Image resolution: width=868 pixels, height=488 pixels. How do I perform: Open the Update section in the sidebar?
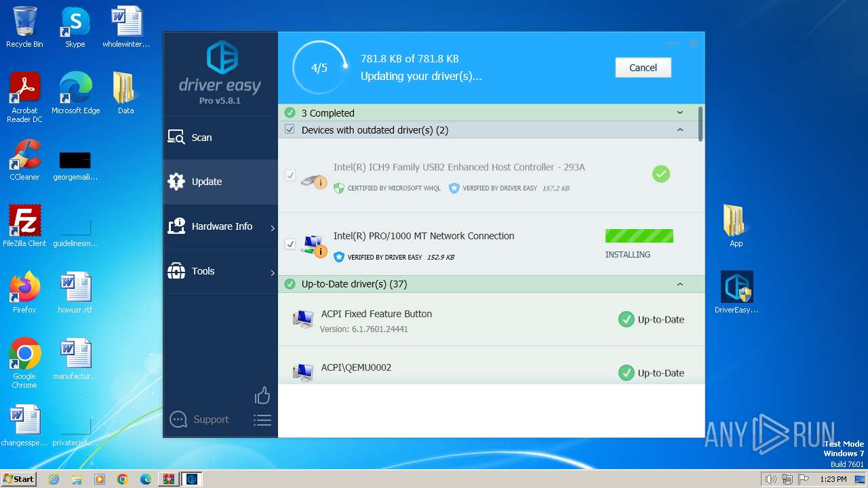pos(220,182)
